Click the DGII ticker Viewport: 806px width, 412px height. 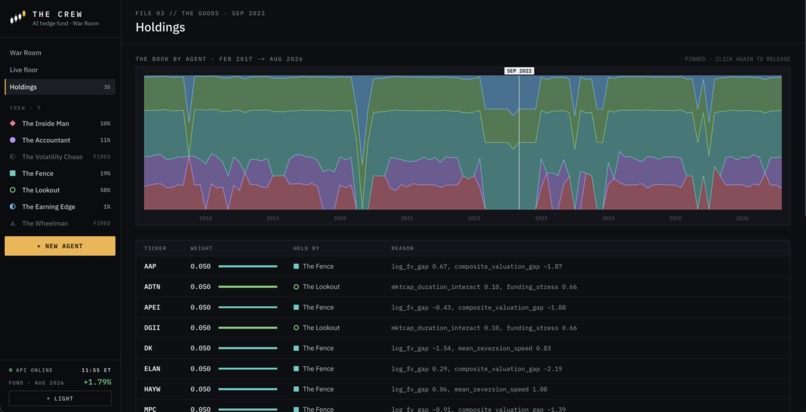(152, 328)
